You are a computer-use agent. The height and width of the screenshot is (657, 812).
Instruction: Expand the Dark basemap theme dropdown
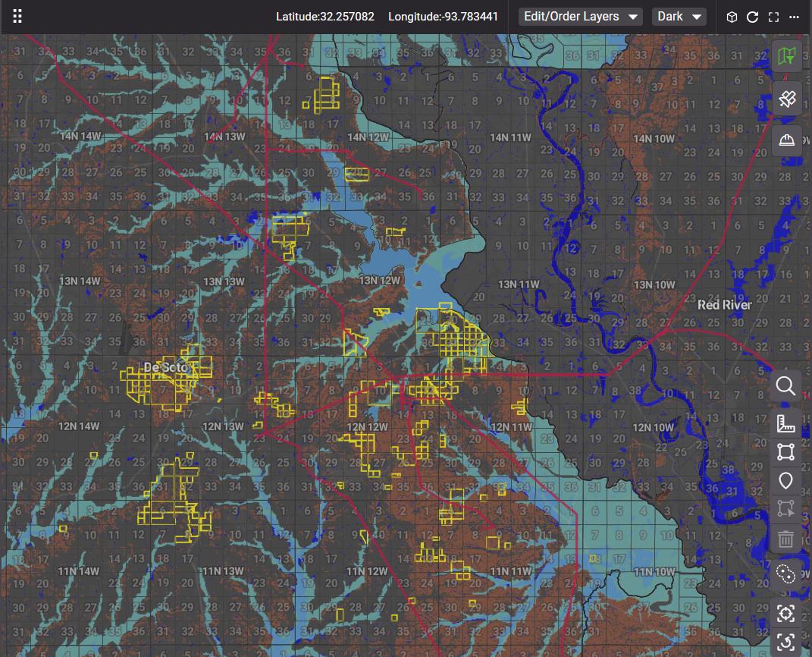point(679,17)
